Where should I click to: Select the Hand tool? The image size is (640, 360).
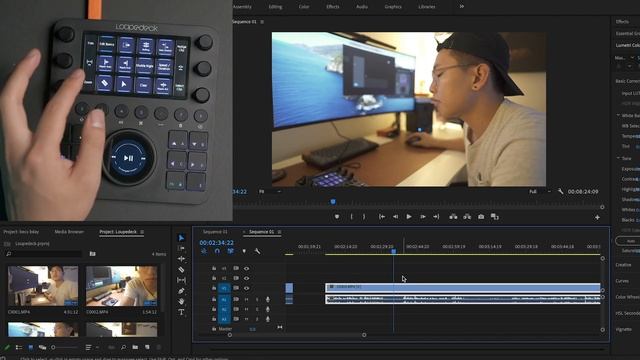coord(182,301)
